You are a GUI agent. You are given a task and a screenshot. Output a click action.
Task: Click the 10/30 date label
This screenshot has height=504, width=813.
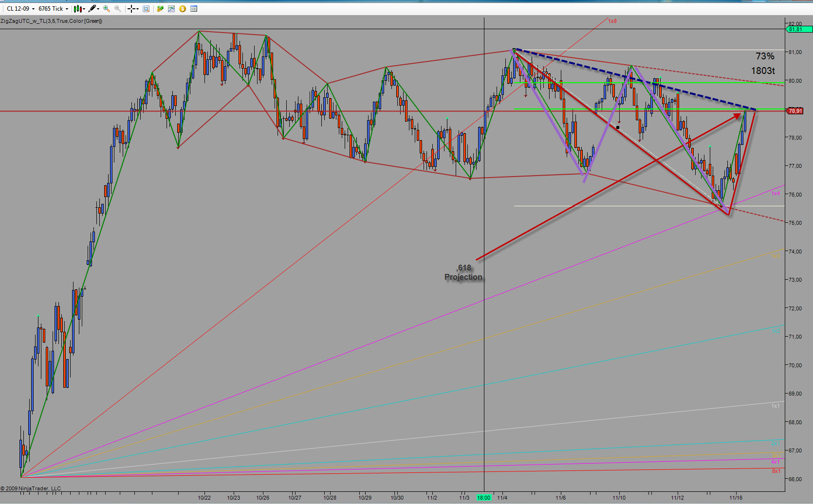coord(397,498)
